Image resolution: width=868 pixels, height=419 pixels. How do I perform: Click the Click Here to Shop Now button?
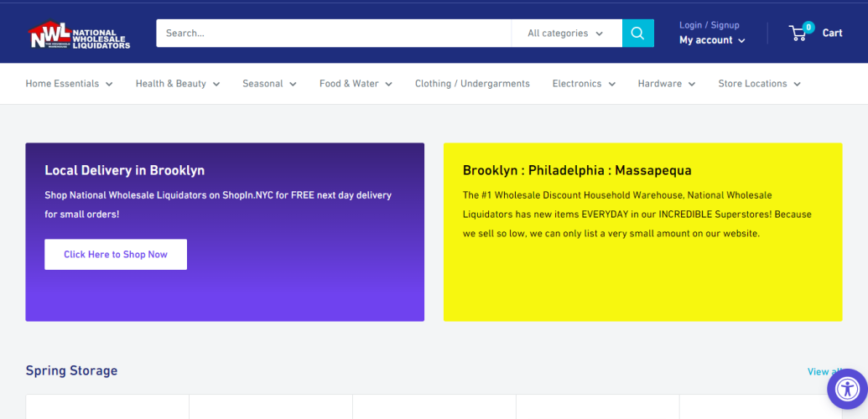116,255
